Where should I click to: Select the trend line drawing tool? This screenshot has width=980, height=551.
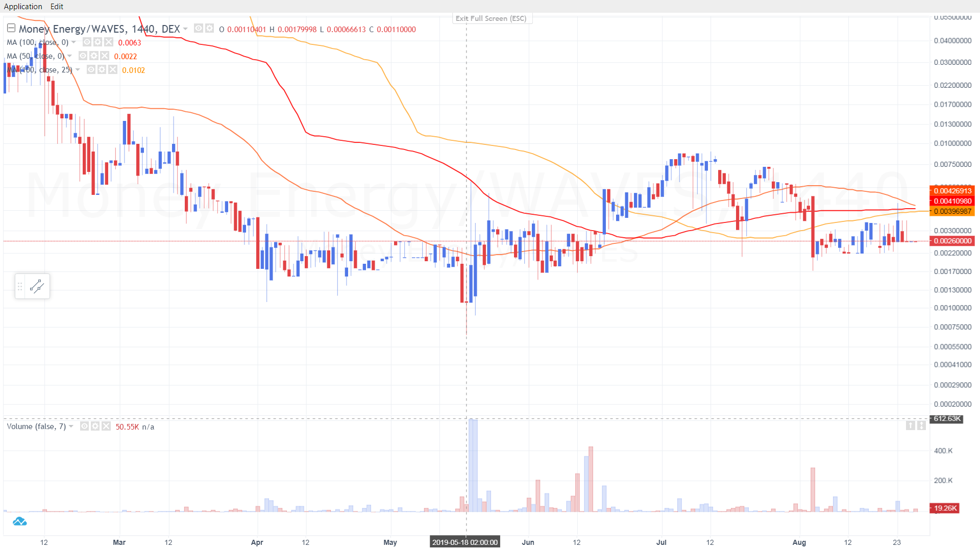tap(37, 286)
